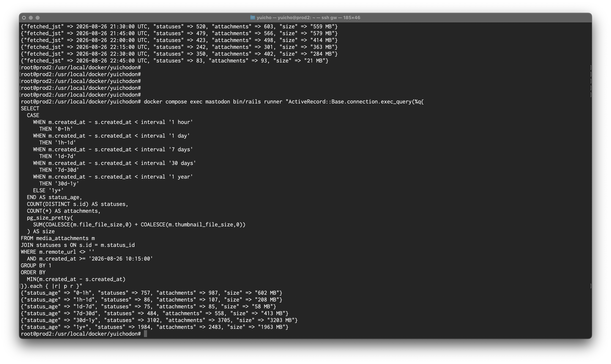
Task: Click output row fetched 21:30:00 UTC
Action: [179, 26]
